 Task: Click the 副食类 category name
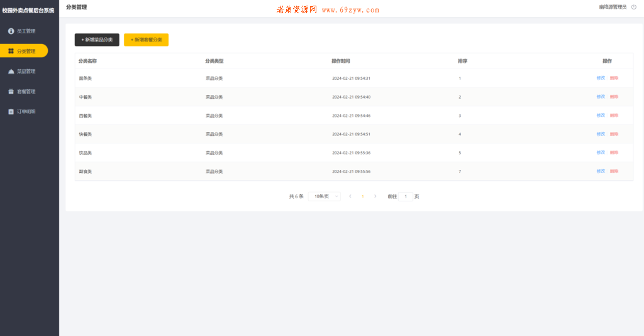[x=86, y=172]
